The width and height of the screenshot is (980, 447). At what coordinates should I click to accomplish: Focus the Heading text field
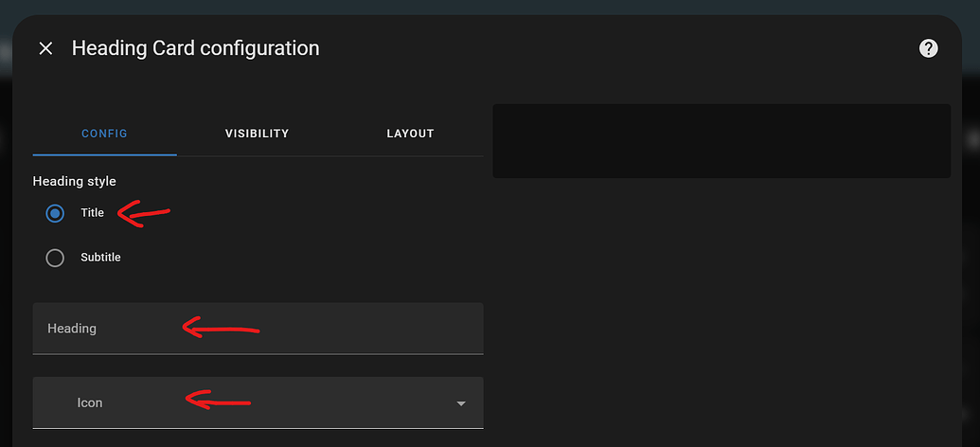click(258, 329)
